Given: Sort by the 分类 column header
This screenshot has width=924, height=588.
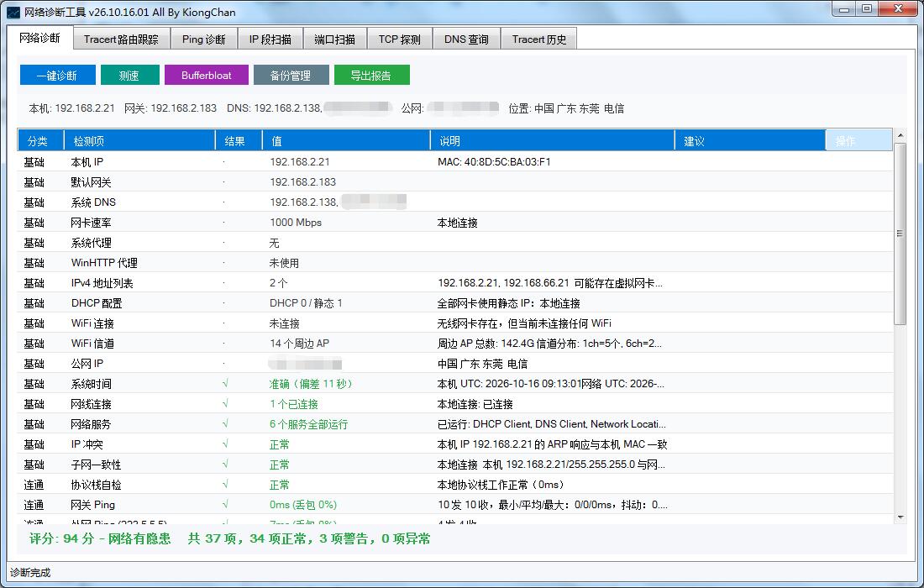Looking at the screenshot, I should click(39, 141).
